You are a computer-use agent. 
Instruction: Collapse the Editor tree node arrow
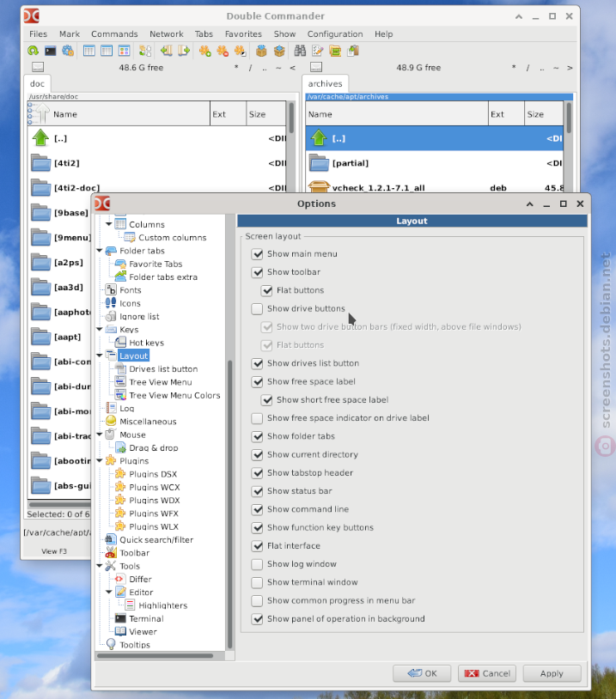tap(109, 593)
